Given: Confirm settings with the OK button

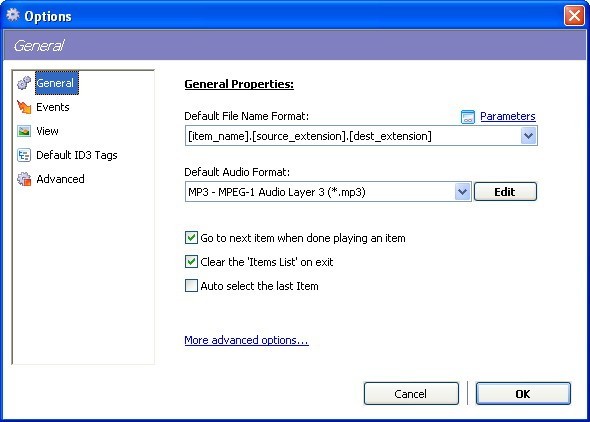Looking at the screenshot, I should click(523, 394).
